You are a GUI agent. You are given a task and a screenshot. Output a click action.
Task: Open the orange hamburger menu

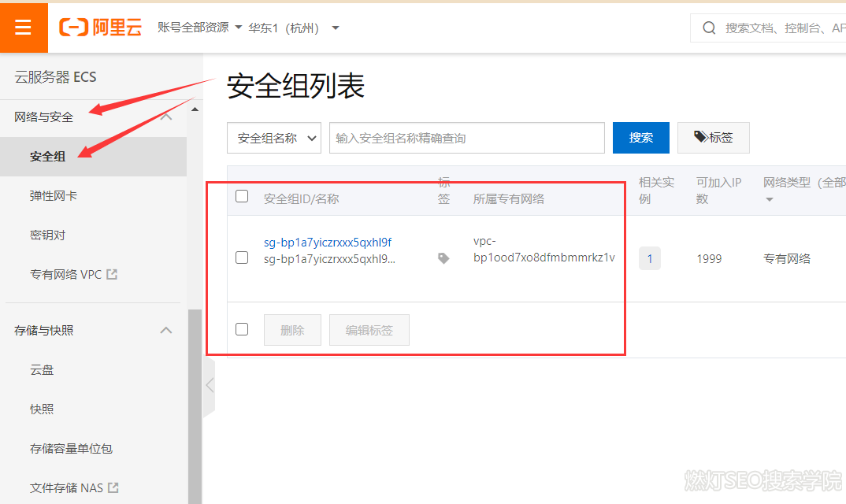pyautogui.click(x=23, y=27)
